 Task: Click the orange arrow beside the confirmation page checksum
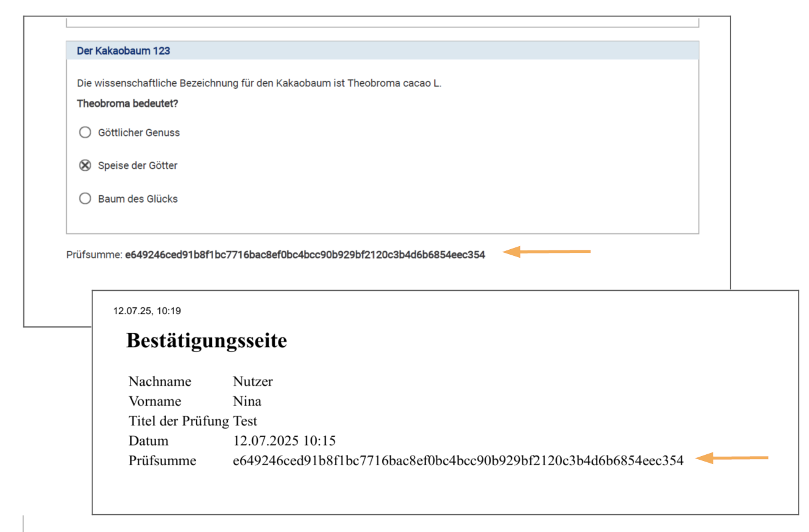(x=732, y=458)
